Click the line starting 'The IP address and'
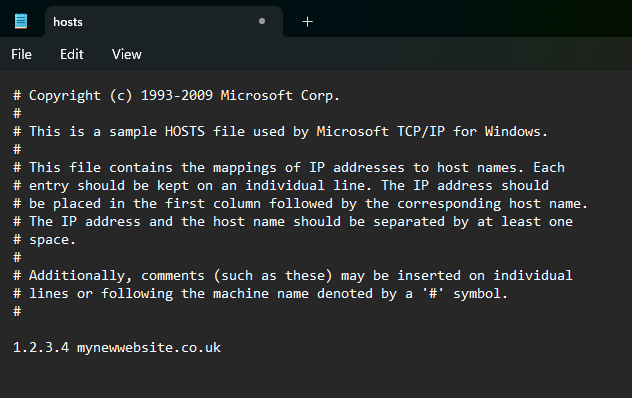The width and height of the screenshot is (632, 398). [x=293, y=222]
